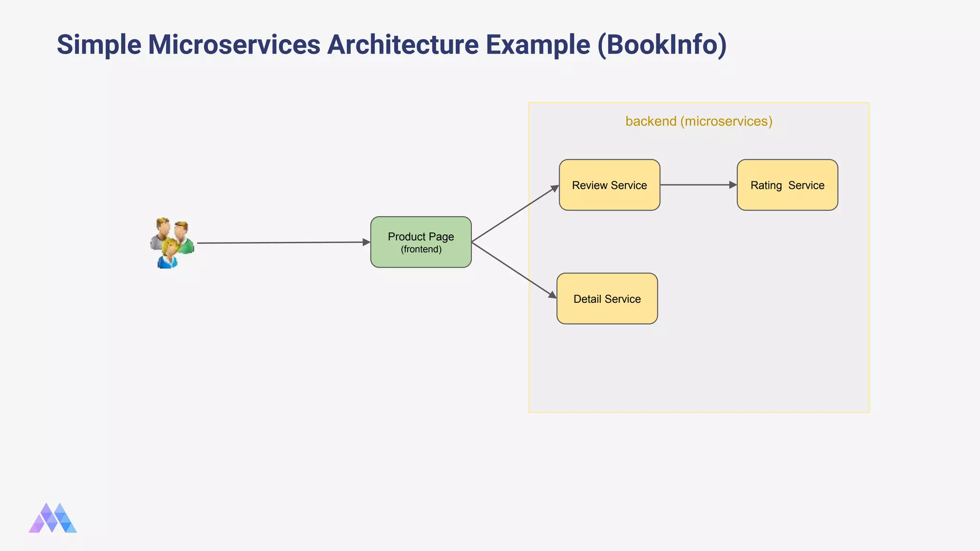The image size is (980, 551).
Task: Select the Review Service box
Action: pyautogui.click(x=609, y=185)
